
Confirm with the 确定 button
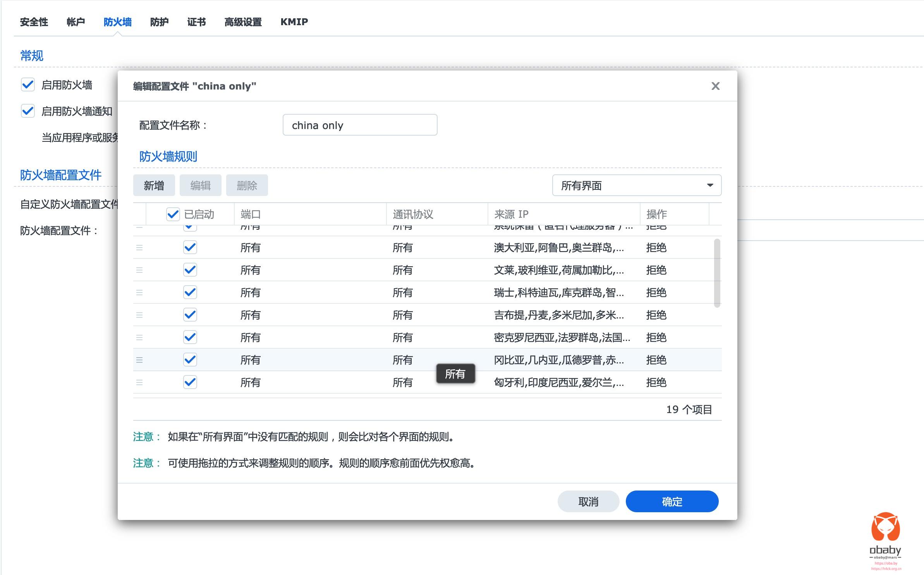[x=672, y=501]
